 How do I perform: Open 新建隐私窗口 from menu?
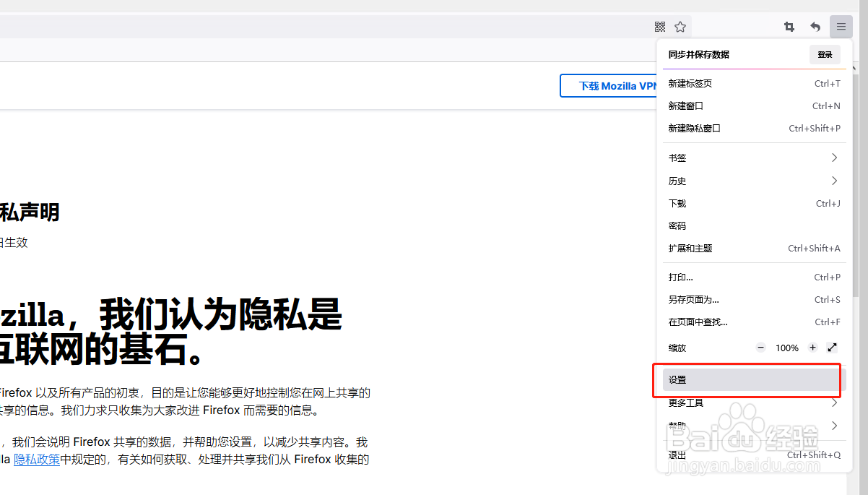coord(754,128)
